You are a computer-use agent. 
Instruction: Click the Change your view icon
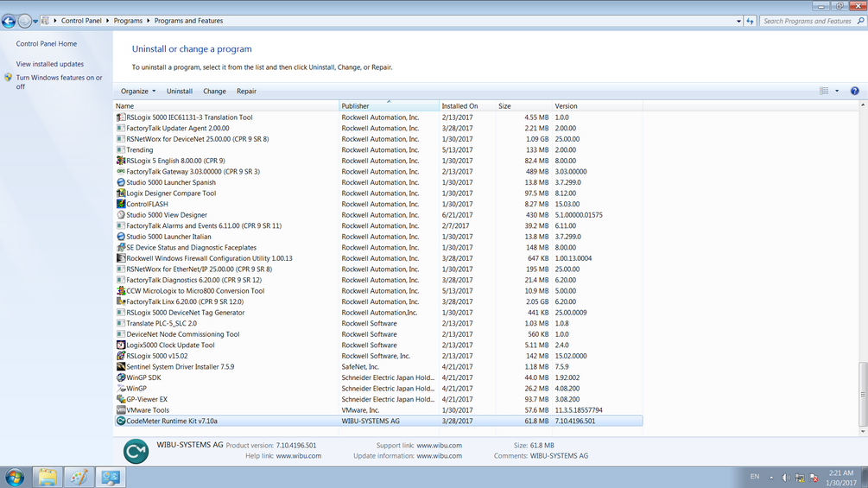(x=824, y=91)
